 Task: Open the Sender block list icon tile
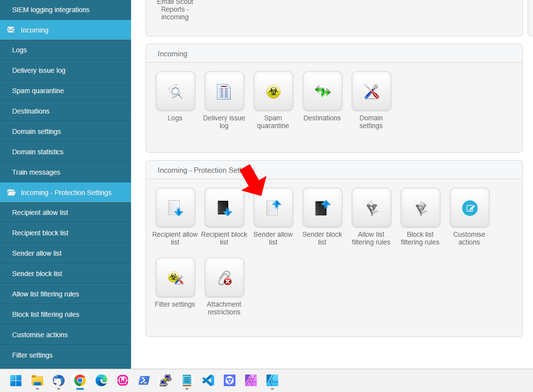click(x=322, y=208)
